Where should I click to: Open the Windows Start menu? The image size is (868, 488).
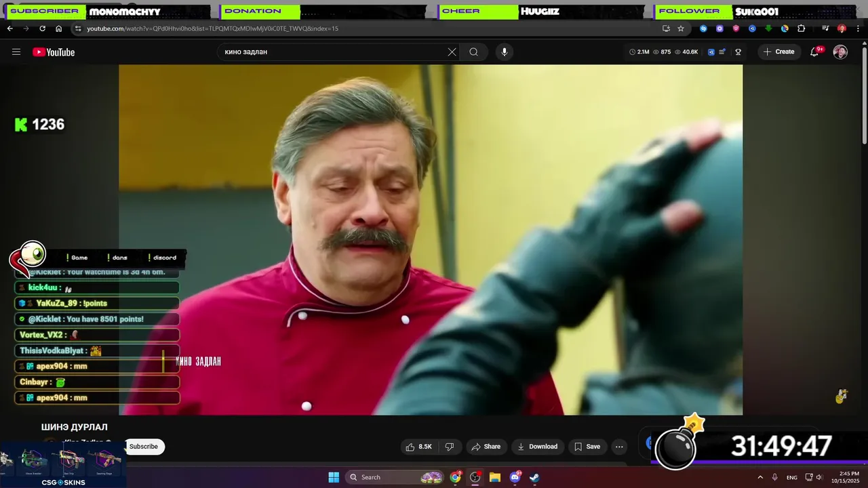pos(334,477)
